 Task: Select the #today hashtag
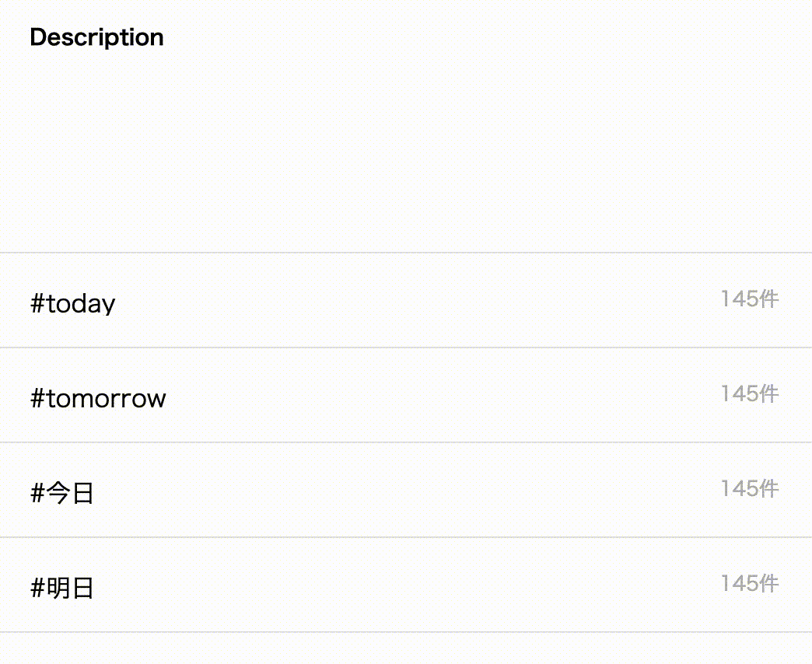click(72, 303)
